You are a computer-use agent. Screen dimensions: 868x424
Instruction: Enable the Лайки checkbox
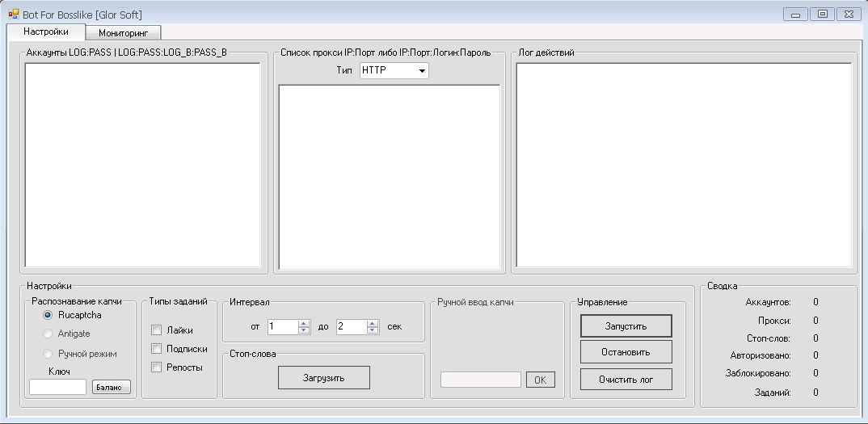click(x=157, y=330)
